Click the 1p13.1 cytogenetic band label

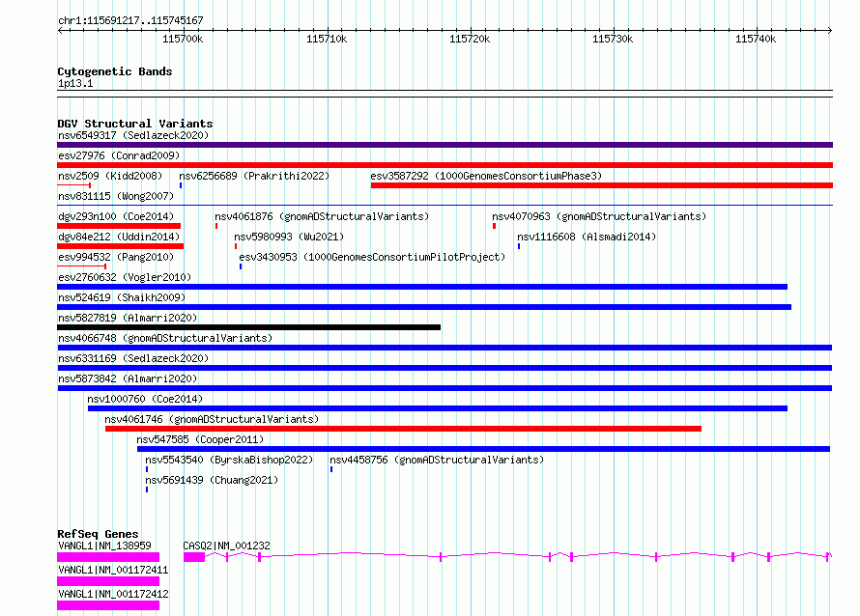(75, 83)
